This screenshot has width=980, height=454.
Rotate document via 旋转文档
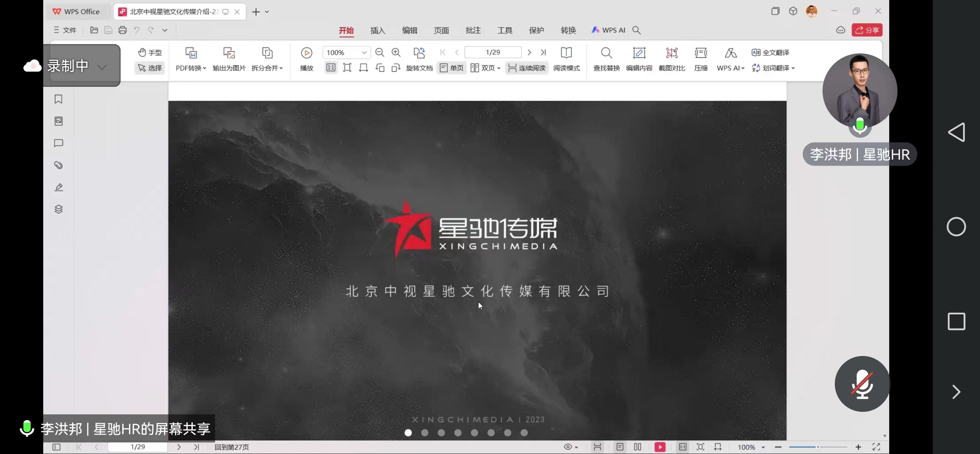tap(419, 59)
